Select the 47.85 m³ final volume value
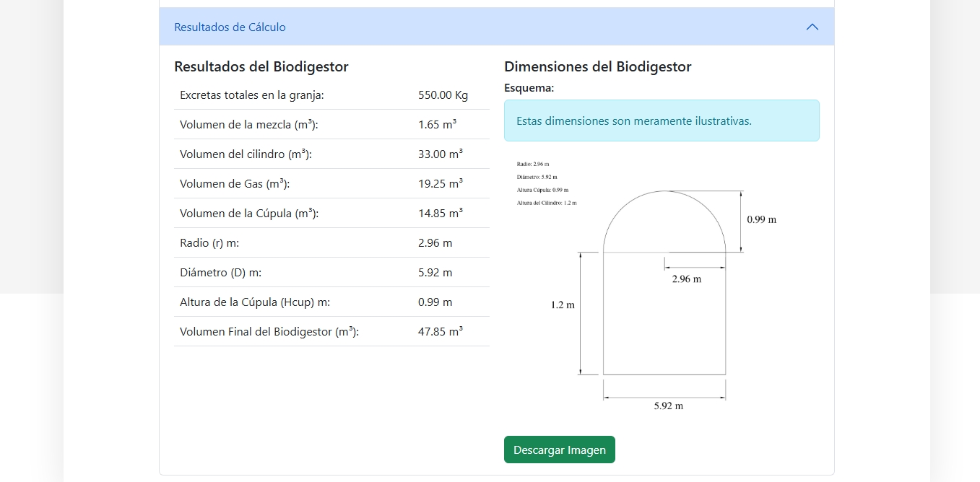The width and height of the screenshot is (980, 482). pos(440,332)
